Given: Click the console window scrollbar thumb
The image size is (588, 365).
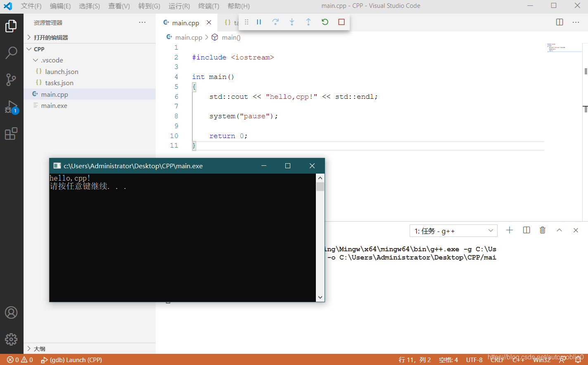Looking at the screenshot, I should (320, 187).
